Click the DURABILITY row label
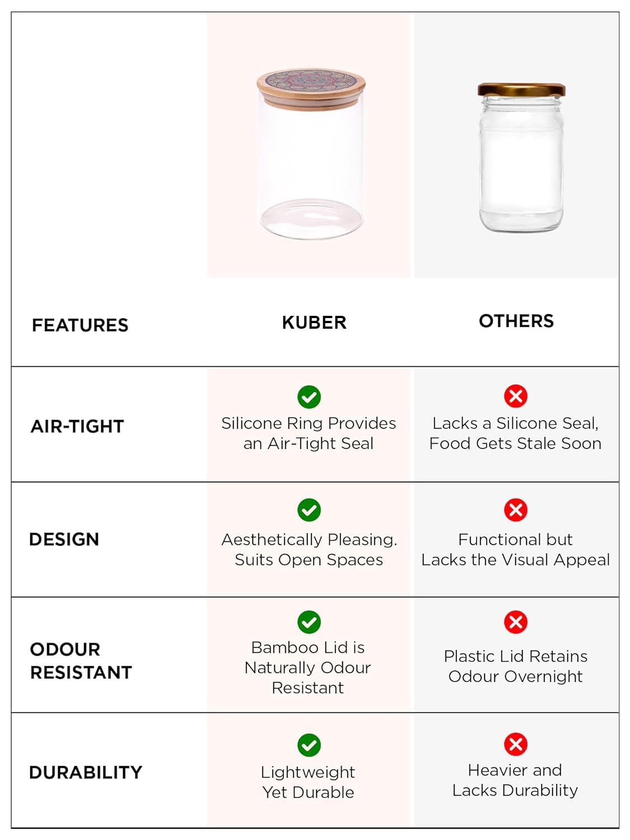Viewport: 630px width, 840px height. pyautogui.click(x=86, y=772)
